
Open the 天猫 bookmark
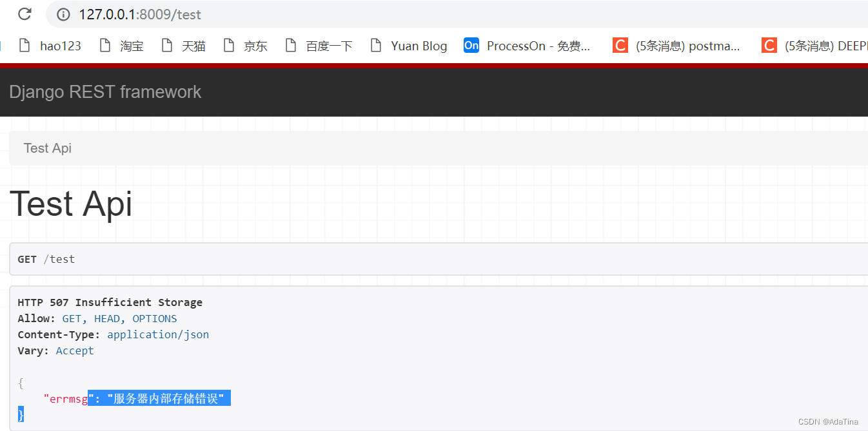[x=183, y=46]
